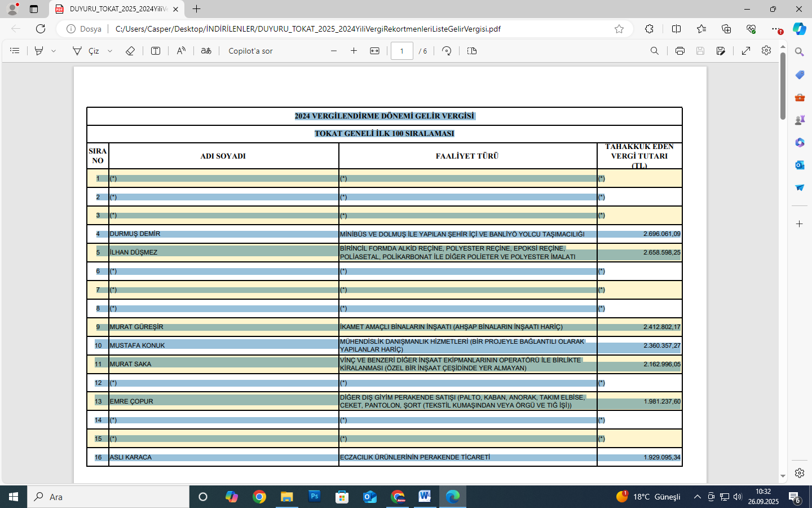Viewport: 812px width, 508px height.
Task: Toggle Fit to width view
Action: (374, 51)
